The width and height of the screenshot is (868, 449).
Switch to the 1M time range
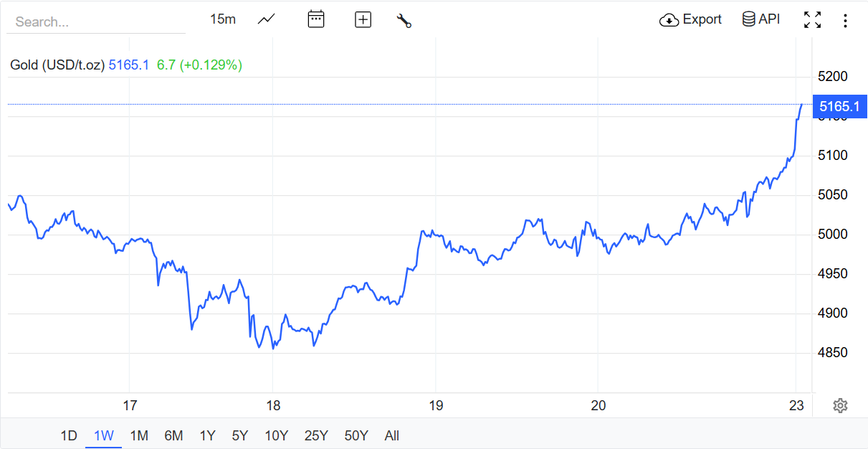(139, 435)
